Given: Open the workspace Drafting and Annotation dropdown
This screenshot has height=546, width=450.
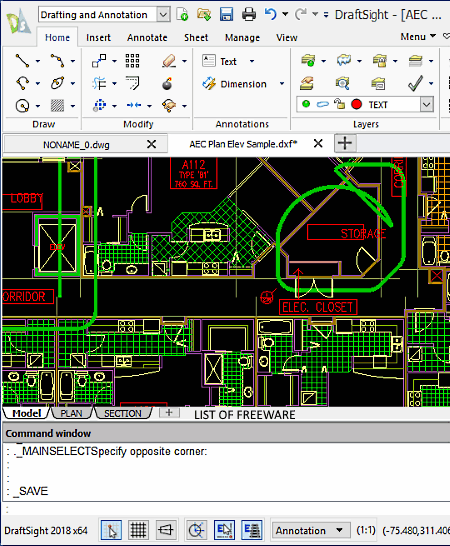Looking at the screenshot, I should [x=163, y=15].
